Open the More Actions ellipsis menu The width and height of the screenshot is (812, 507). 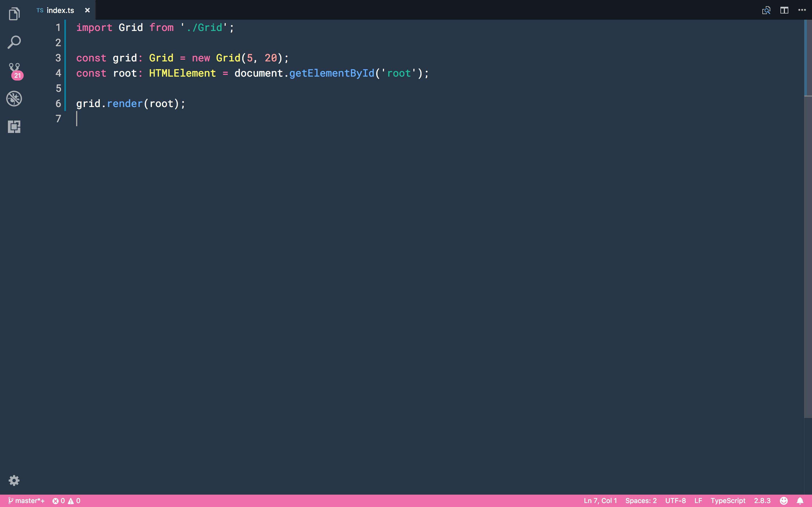(x=802, y=10)
